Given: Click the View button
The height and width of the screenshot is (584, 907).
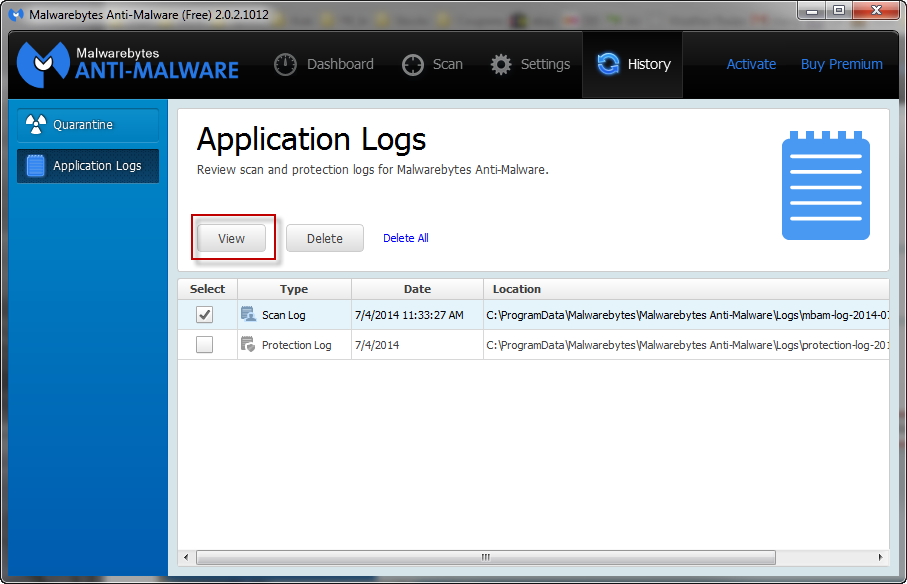Looking at the screenshot, I should point(231,238).
